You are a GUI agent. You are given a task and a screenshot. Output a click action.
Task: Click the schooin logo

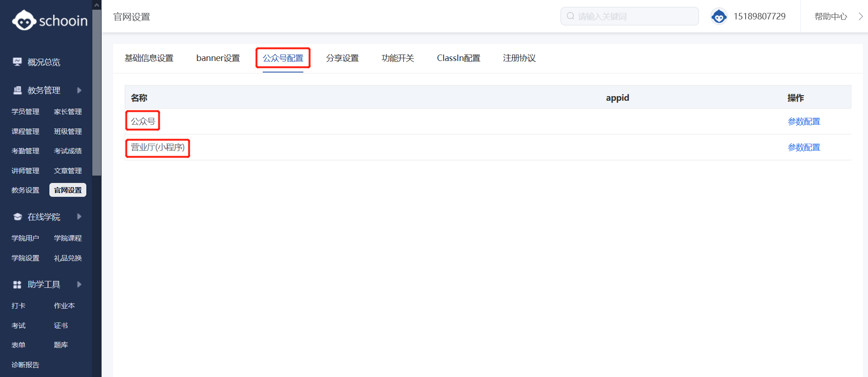pos(49,20)
